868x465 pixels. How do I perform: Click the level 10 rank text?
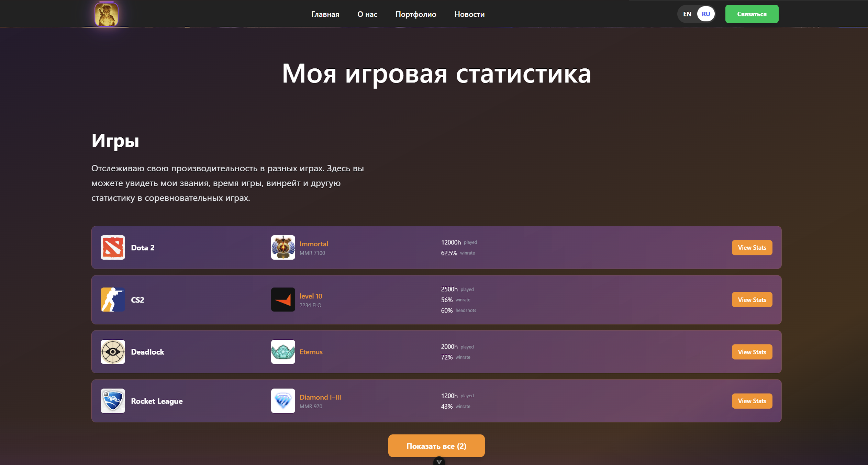click(x=311, y=296)
